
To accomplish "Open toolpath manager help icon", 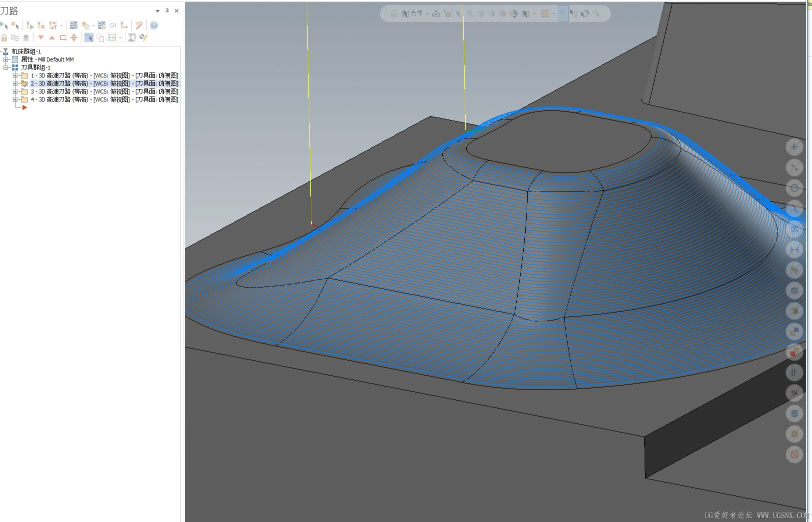I will point(154,25).
